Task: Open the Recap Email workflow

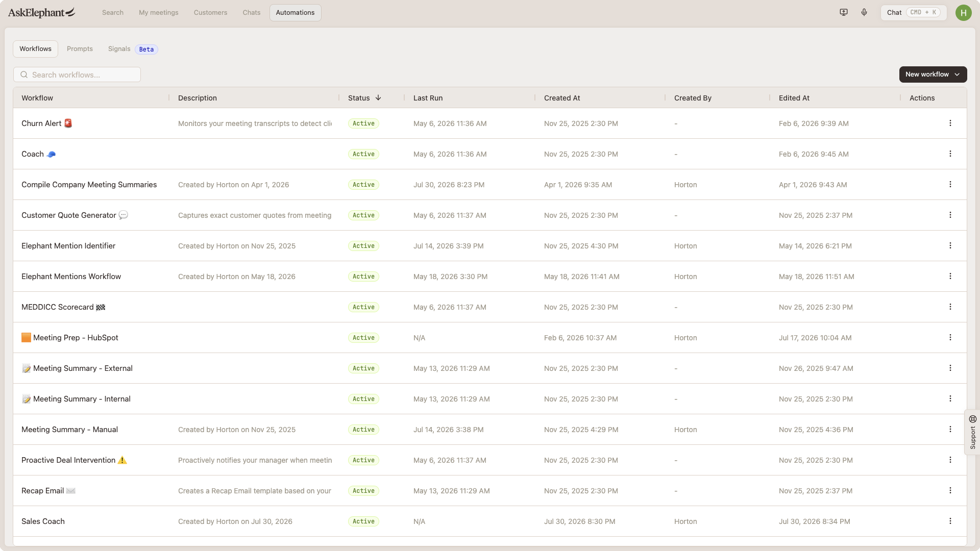Action: [x=48, y=491]
